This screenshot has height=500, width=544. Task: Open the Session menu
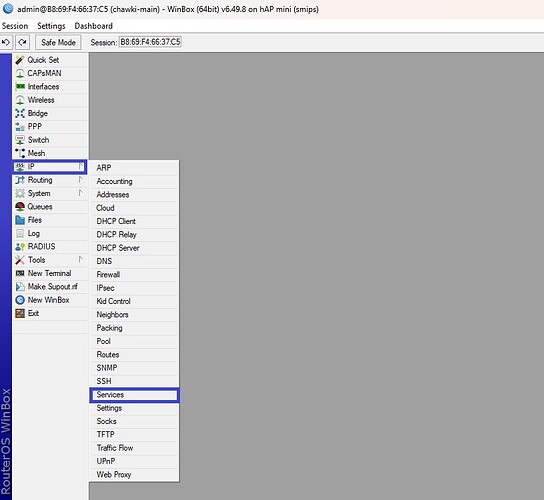(x=15, y=26)
